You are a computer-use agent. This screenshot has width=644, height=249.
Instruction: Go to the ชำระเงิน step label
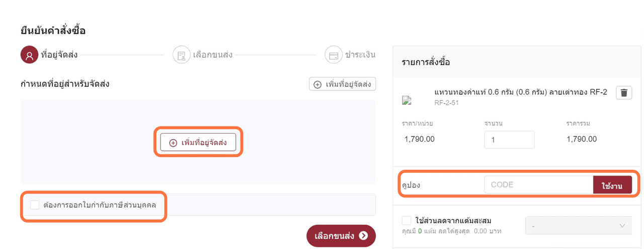[x=360, y=54]
